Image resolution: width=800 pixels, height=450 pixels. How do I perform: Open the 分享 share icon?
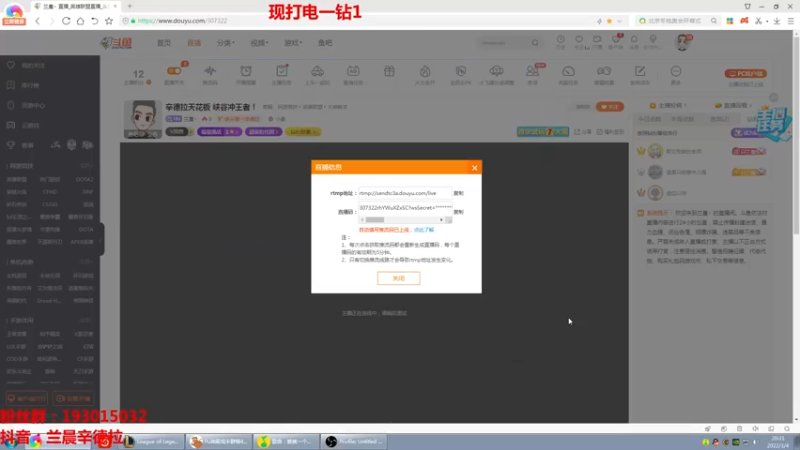pyautogui.click(x=583, y=132)
